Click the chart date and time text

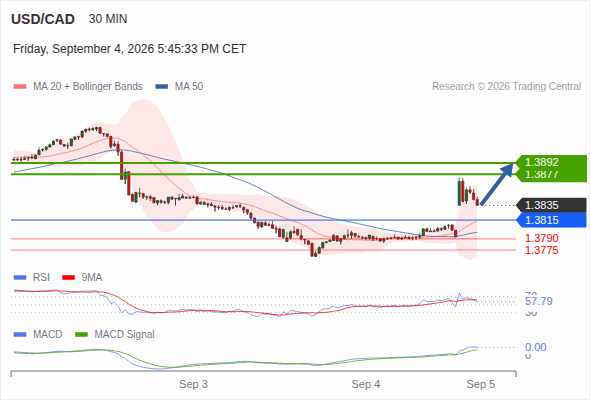129,49
